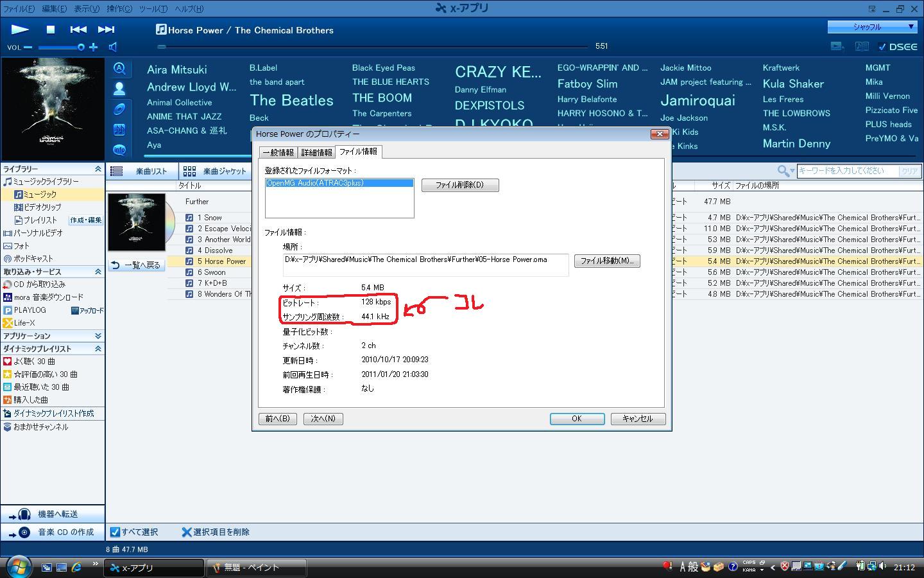Screen dimensions: 924x578
Task: Stop playback with the stop button
Action: (51, 29)
